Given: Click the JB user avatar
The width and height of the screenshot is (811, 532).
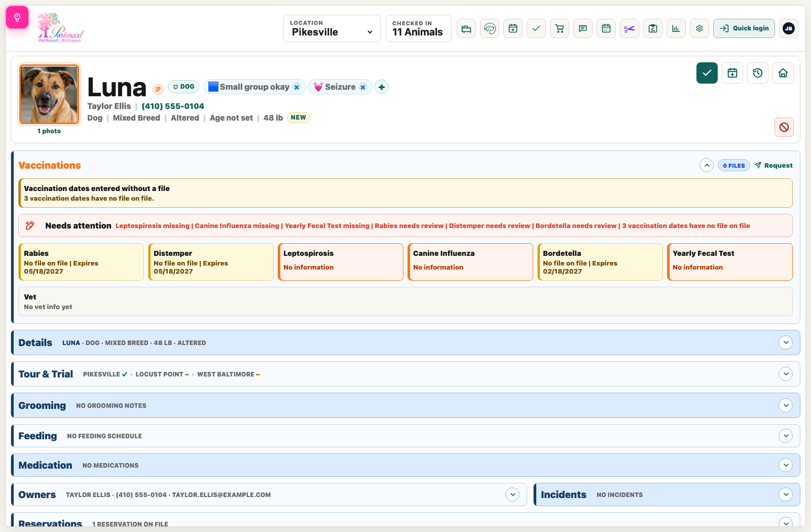Looking at the screenshot, I should point(789,28).
